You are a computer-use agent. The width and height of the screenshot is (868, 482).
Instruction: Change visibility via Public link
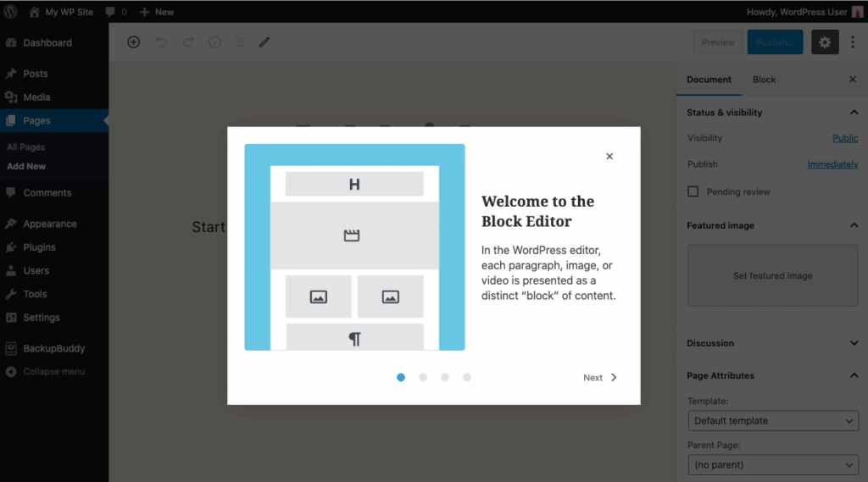(x=845, y=138)
